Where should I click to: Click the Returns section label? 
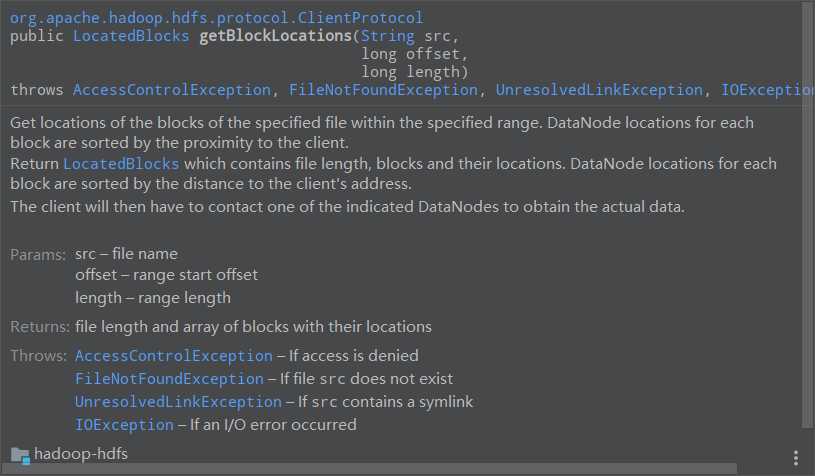40,327
